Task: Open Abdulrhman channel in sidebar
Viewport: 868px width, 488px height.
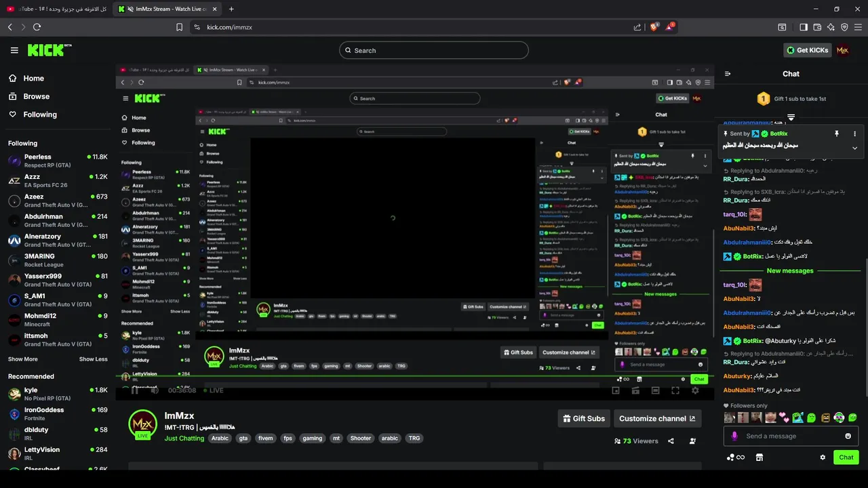Action: coord(58,220)
